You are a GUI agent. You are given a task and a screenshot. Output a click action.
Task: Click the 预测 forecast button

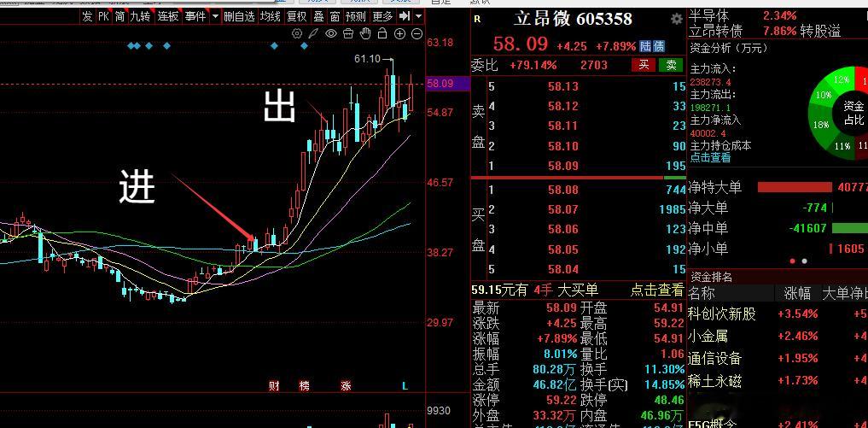tap(355, 16)
